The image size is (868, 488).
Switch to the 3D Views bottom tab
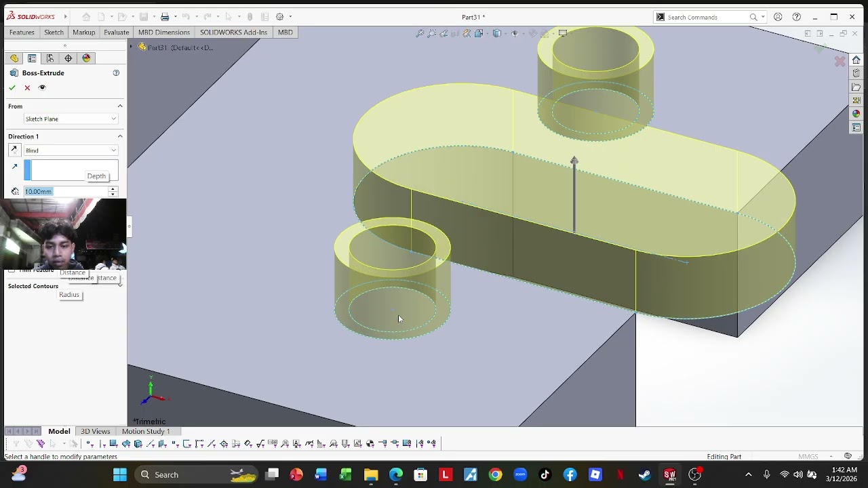[96, 431]
